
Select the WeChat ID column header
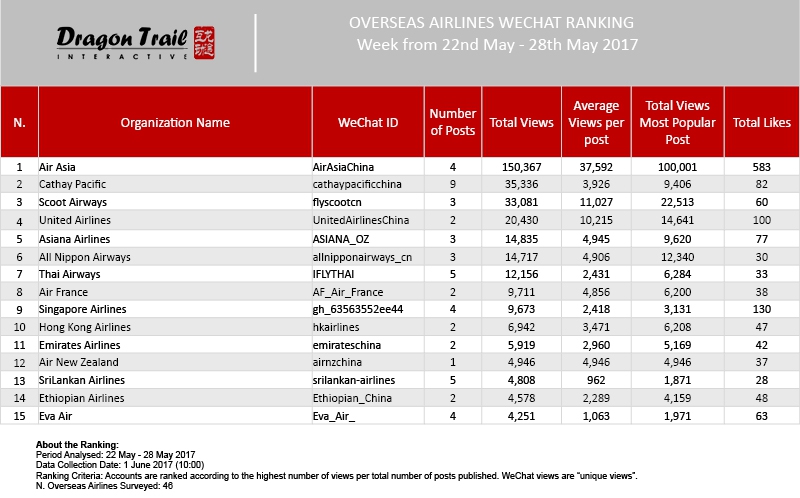coord(368,122)
